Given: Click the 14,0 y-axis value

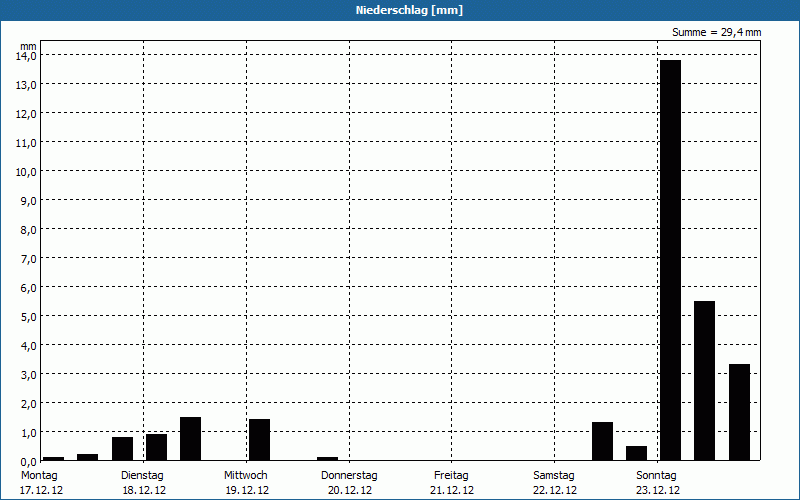Looking at the screenshot, I should click(x=26, y=56).
